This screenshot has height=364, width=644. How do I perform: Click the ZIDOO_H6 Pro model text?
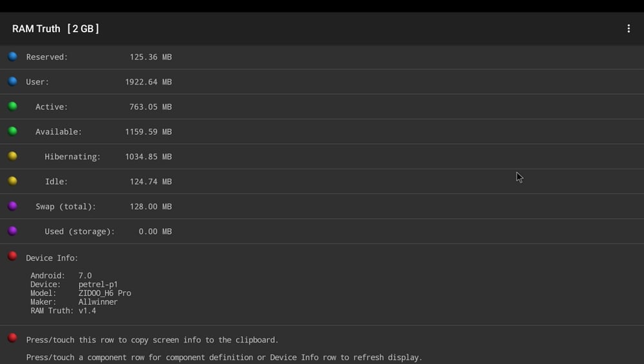105,293
